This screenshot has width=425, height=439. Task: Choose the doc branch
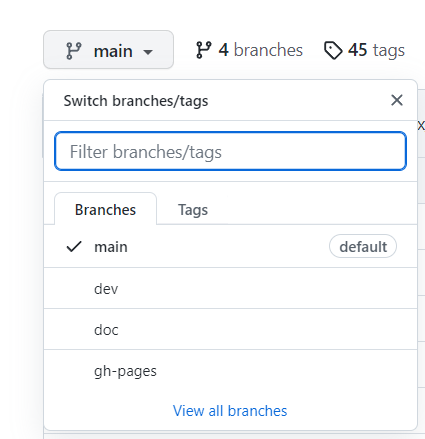pos(230,329)
